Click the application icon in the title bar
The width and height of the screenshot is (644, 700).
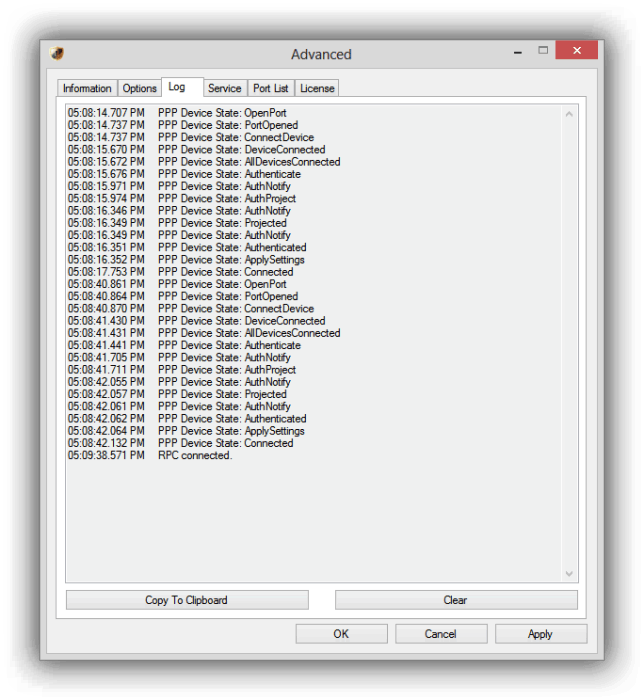[x=57, y=54]
